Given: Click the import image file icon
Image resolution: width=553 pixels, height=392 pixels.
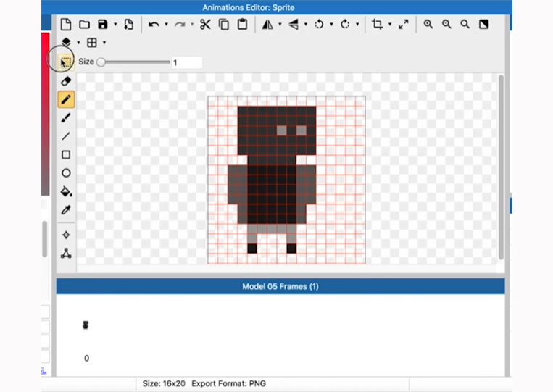Looking at the screenshot, I should coord(129,25).
